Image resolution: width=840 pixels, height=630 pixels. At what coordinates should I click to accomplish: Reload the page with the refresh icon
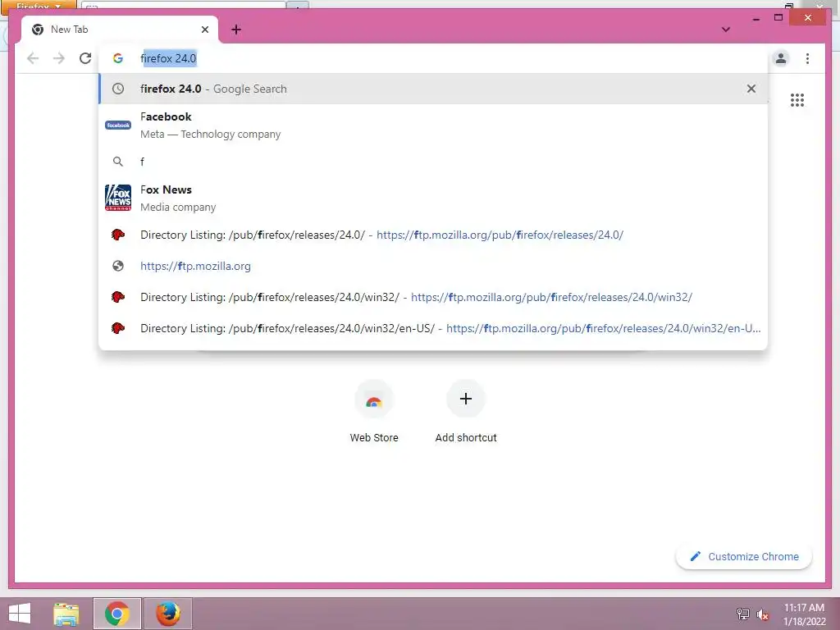[85, 58]
